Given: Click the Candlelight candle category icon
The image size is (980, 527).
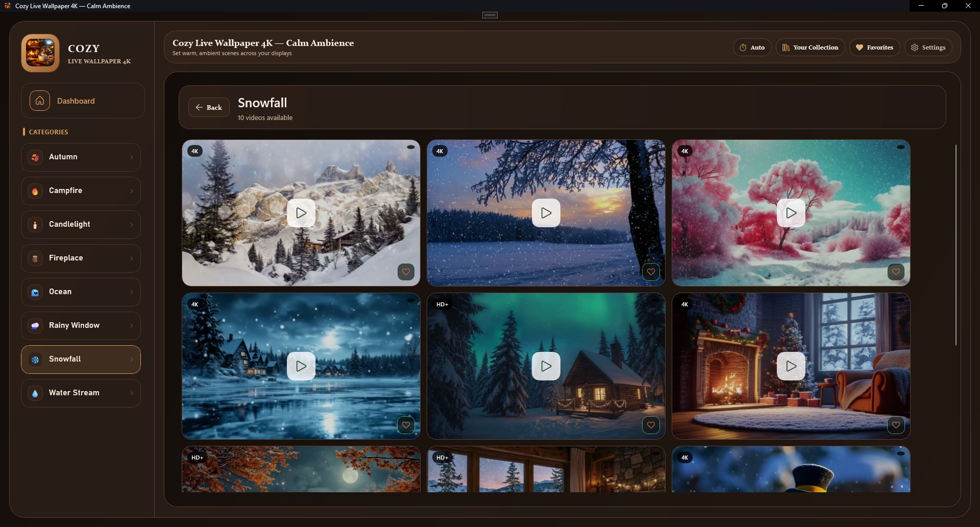Looking at the screenshot, I should click(x=35, y=225).
